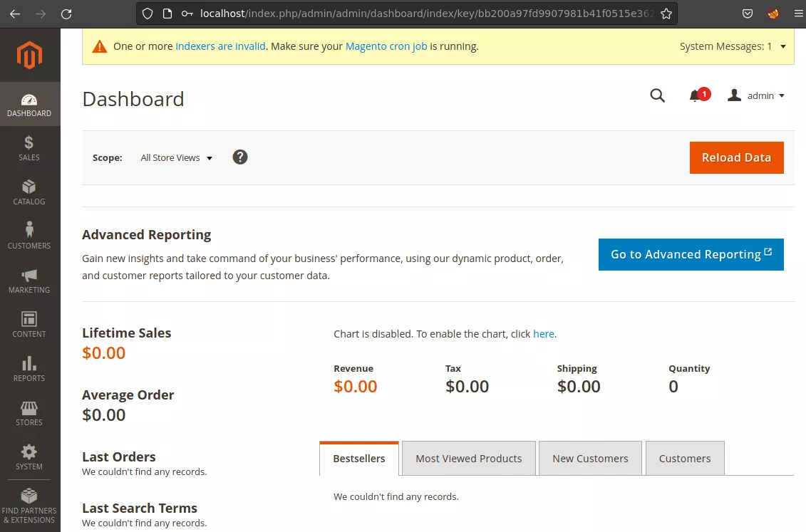Expand the System Messages dropdown
The width and height of the screenshot is (806, 532).
click(733, 46)
